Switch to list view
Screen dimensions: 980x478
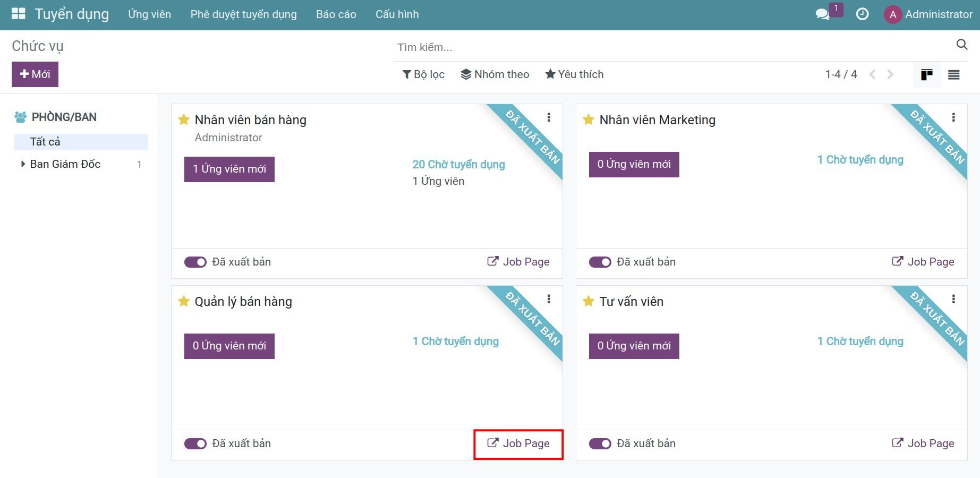click(x=953, y=75)
